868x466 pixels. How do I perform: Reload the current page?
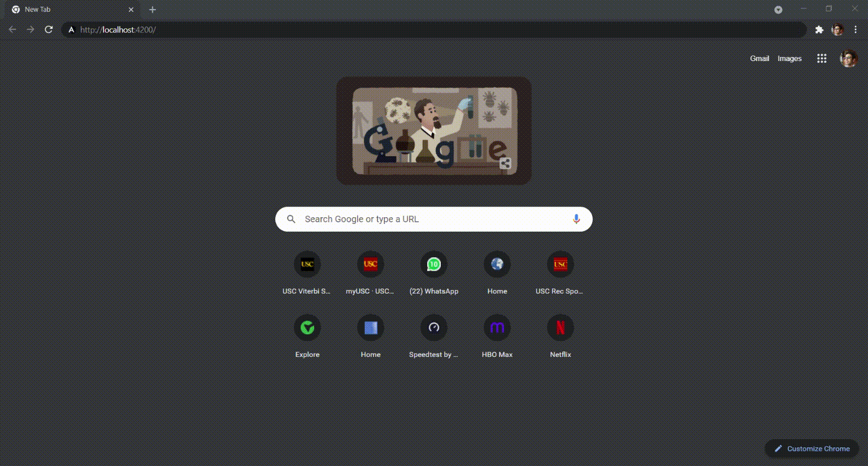coord(49,29)
